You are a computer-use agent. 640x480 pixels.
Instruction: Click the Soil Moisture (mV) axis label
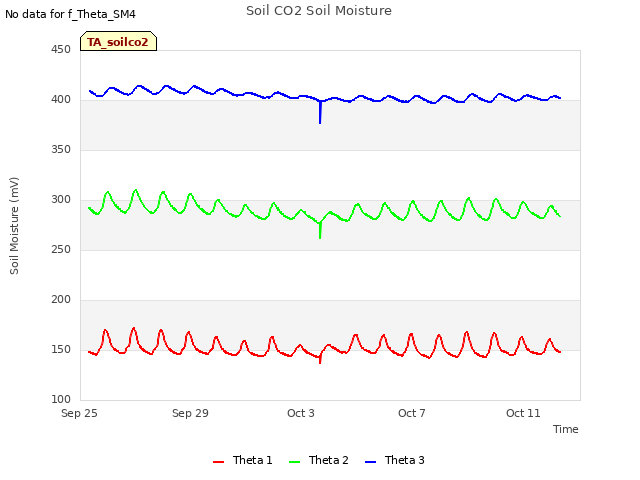[14, 226]
